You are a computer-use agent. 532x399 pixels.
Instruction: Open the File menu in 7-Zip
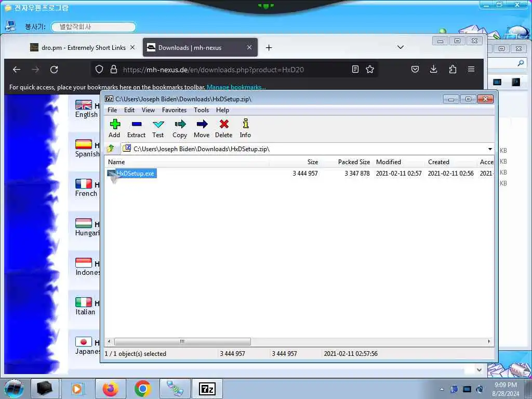[112, 110]
